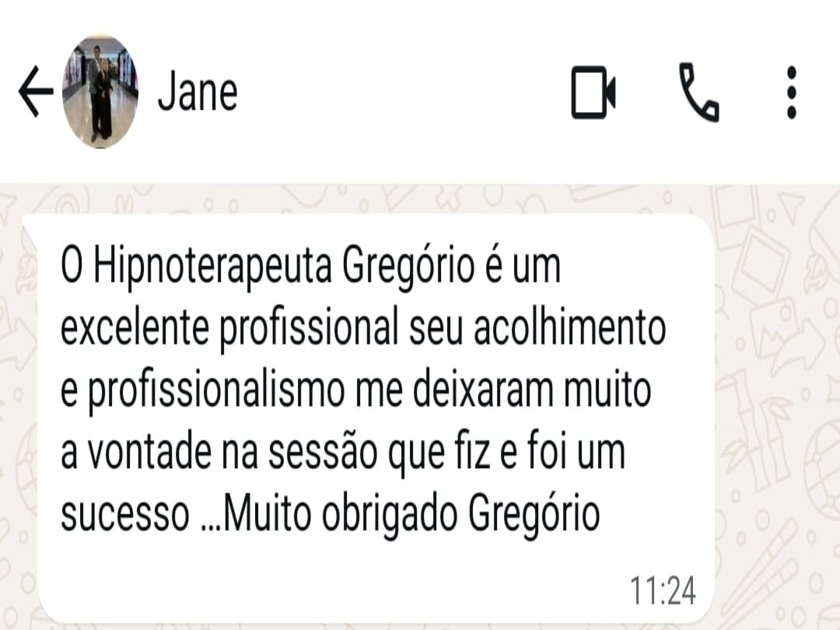Start a video call with Jane
Screen dimensions: 840x630
tap(593, 92)
